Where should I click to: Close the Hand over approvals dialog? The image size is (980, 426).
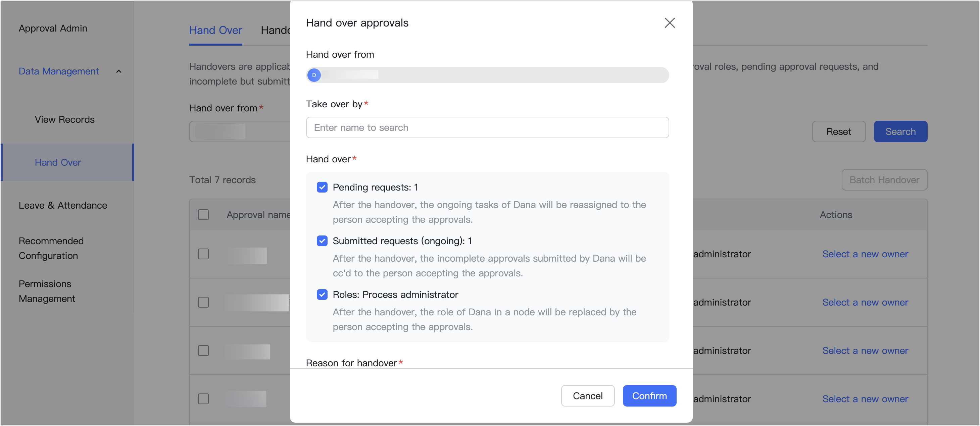[x=669, y=23]
